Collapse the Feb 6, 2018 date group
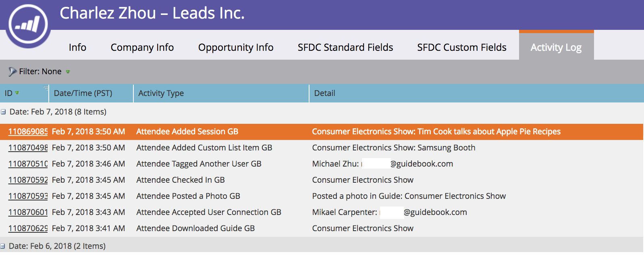The width and height of the screenshot is (644, 267). [x=3, y=246]
